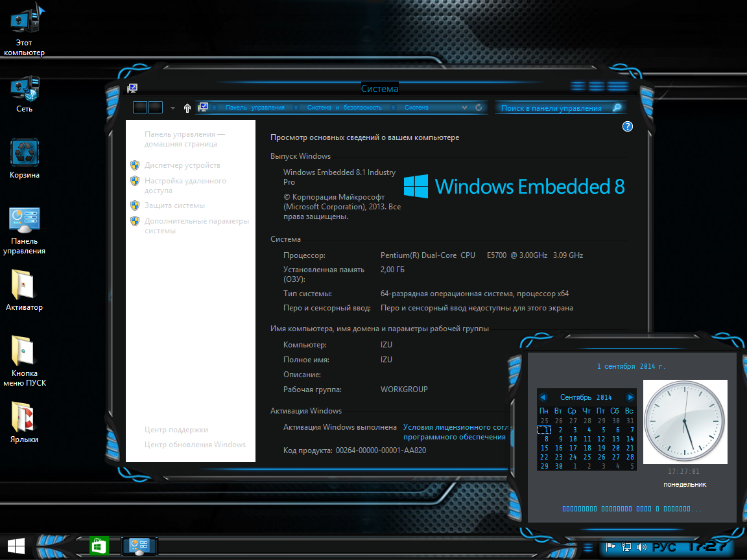
Task: Select Панель управления breadcrumb
Action: point(255,108)
